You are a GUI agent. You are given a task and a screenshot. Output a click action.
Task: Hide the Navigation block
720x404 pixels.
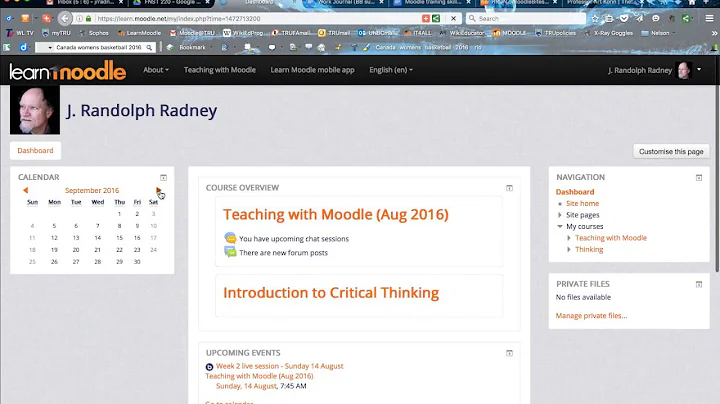tap(699, 178)
